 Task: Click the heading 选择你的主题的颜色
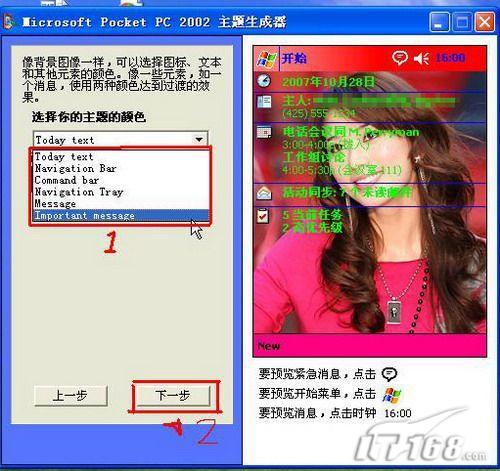coord(89,117)
